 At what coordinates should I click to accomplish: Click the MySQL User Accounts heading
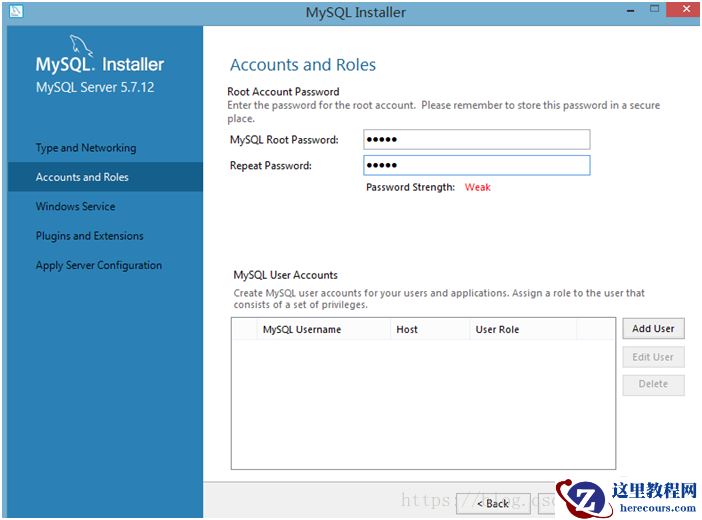[x=286, y=275]
